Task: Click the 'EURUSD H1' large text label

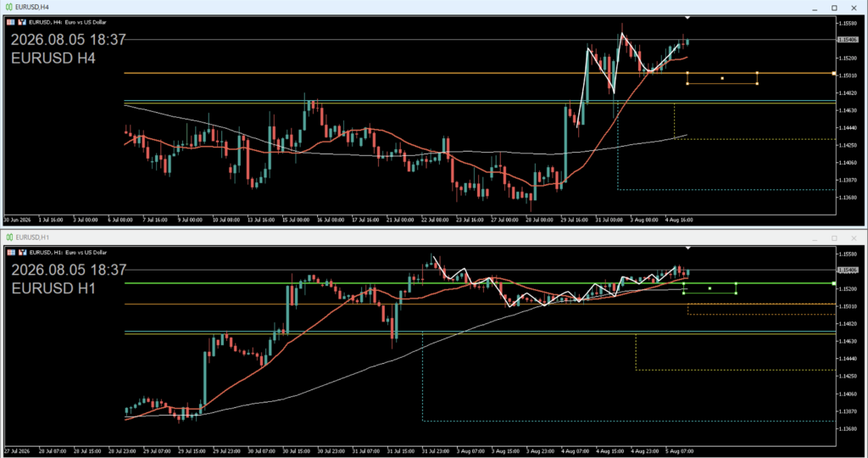Action: [x=53, y=288]
